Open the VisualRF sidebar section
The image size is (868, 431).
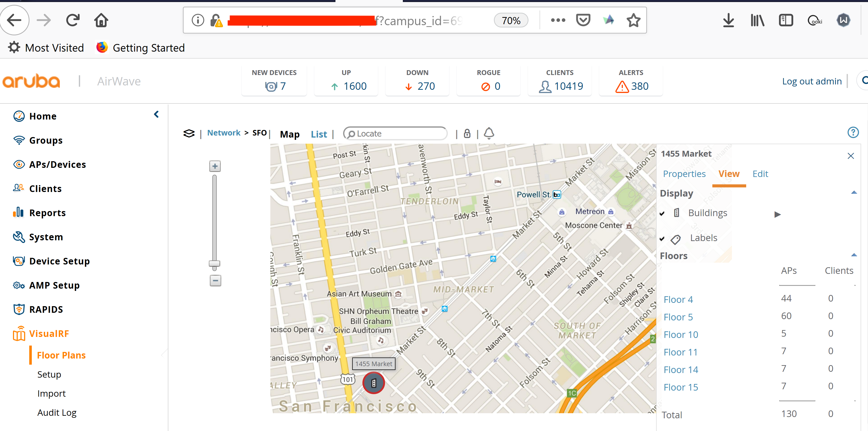[49, 334]
